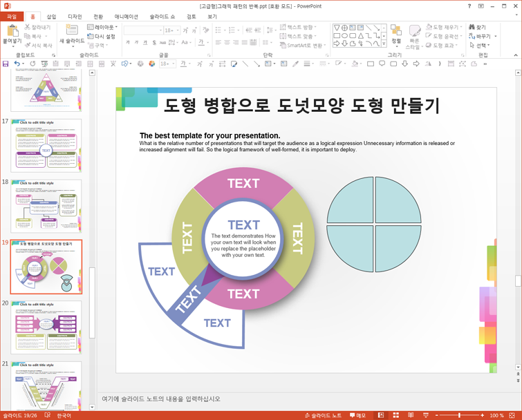
Task: Click the color wheel icon in quick access toolbar
Action: pyautogui.click(x=152, y=64)
